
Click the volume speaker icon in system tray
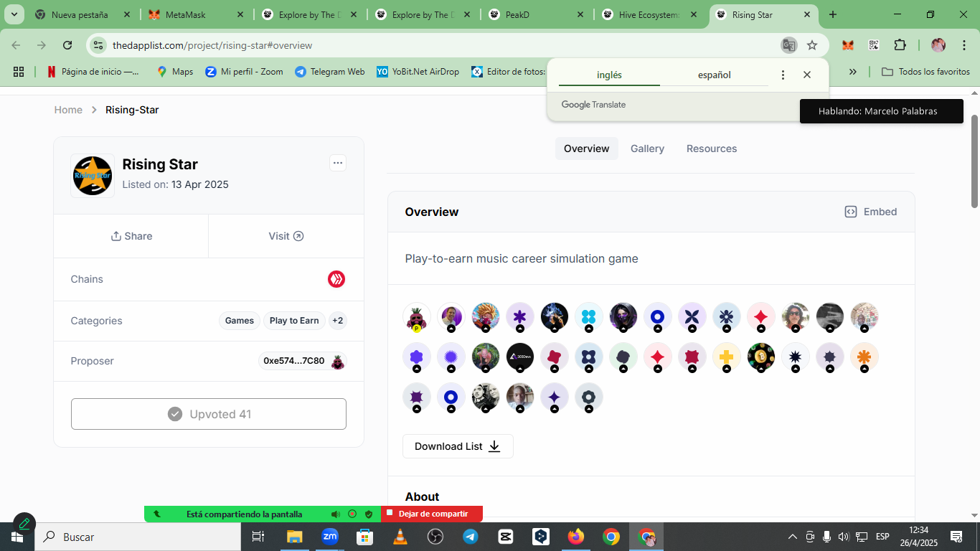click(x=844, y=537)
